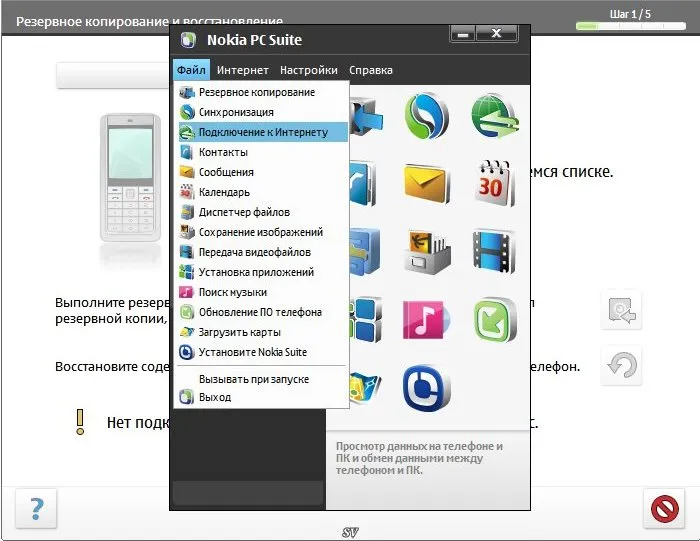Click the question mark help button
Image resolution: width=700 pixels, height=541 pixels.
tap(37, 509)
